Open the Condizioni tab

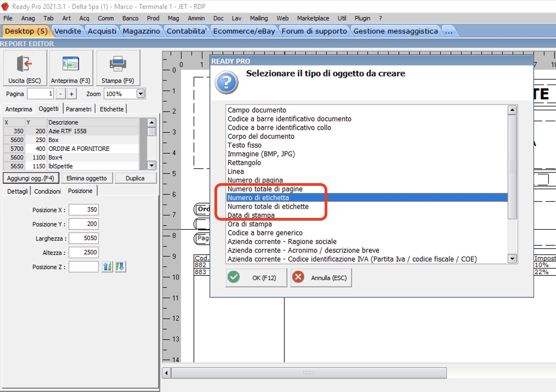pos(47,191)
